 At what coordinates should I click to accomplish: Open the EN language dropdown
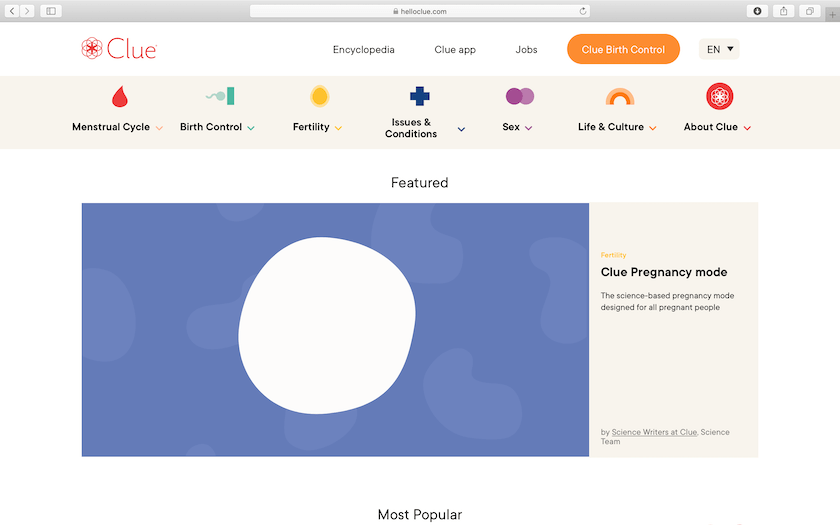point(719,49)
